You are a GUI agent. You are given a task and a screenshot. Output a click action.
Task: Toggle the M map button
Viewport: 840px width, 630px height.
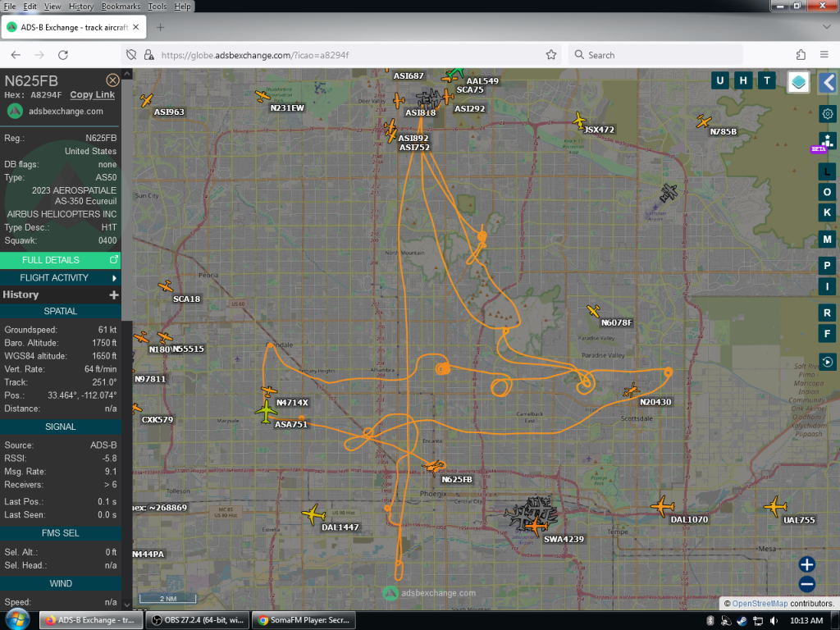click(827, 240)
